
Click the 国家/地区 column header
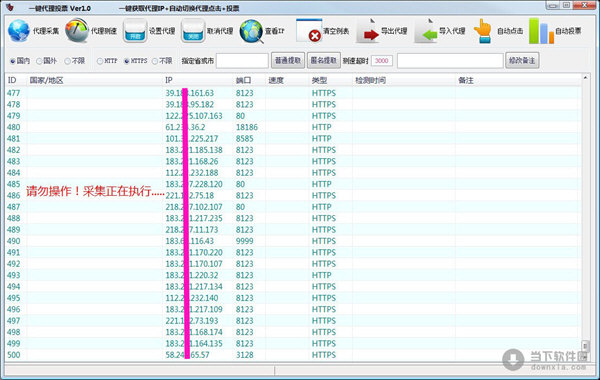tap(46, 80)
